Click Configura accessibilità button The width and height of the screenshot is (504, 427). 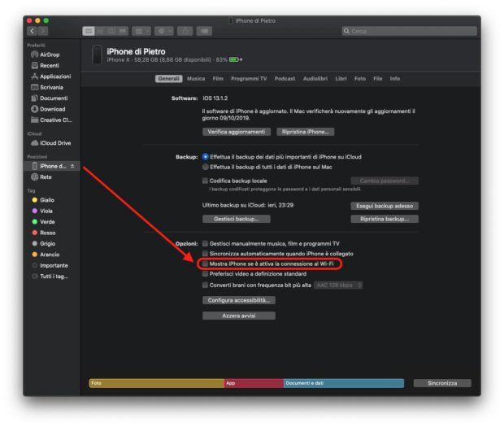[x=239, y=301]
